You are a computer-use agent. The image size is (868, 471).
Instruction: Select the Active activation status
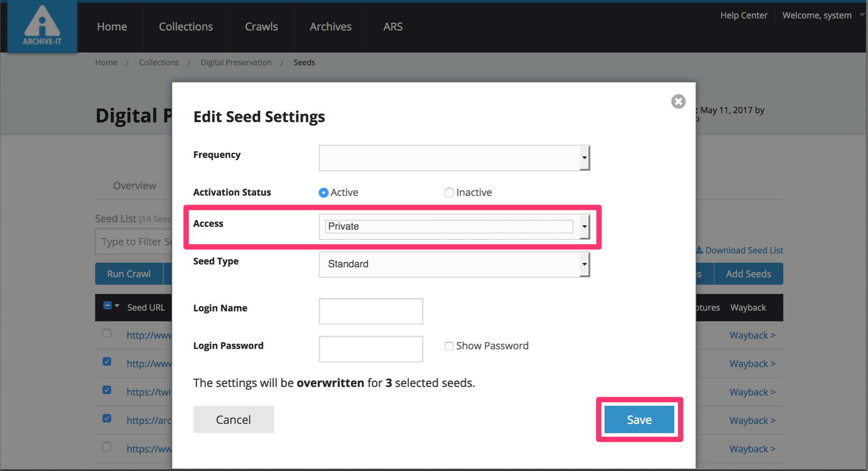coord(323,192)
